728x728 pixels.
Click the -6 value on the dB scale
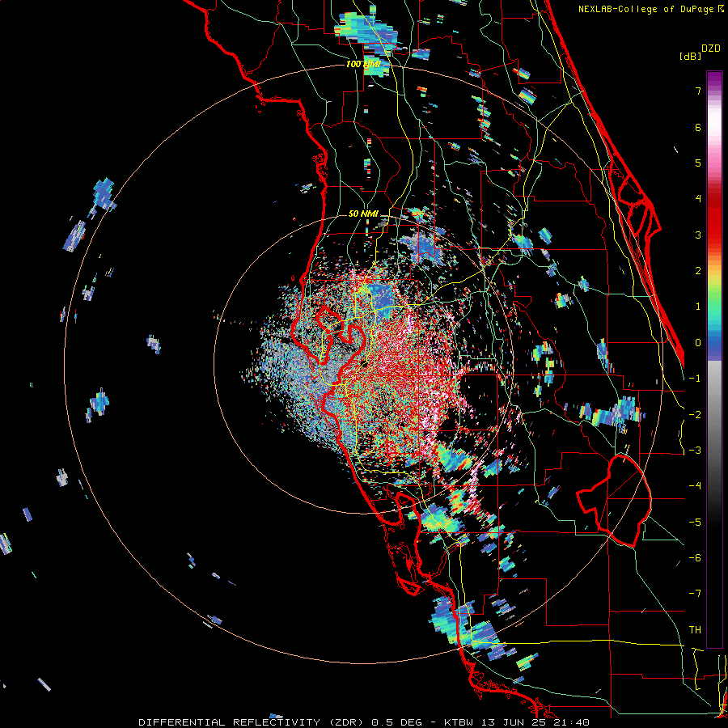point(695,558)
